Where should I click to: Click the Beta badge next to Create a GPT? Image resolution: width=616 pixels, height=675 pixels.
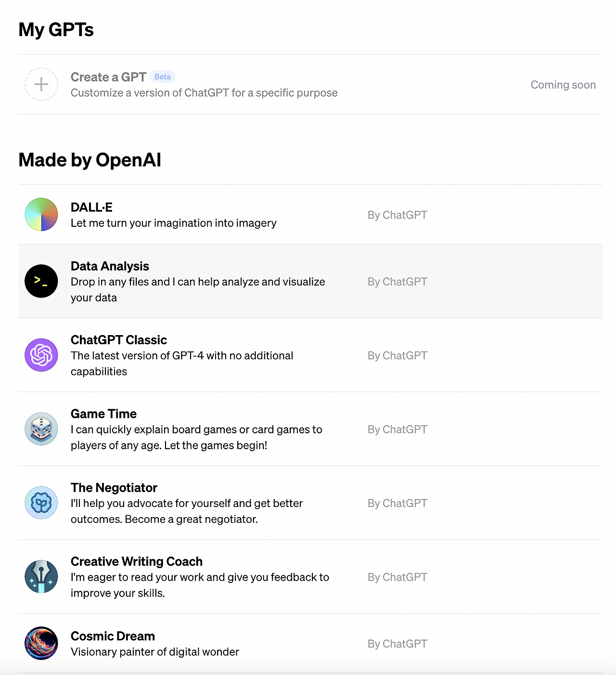pos(163,77)
